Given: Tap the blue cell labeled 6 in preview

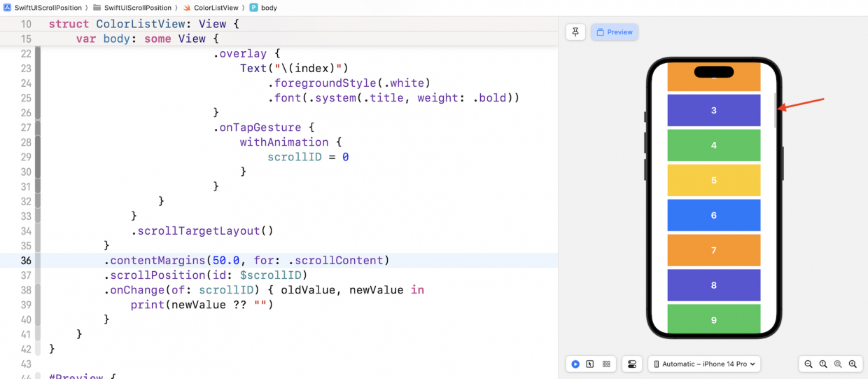Looking at the screenshot, I should click(x=713, y=215).
